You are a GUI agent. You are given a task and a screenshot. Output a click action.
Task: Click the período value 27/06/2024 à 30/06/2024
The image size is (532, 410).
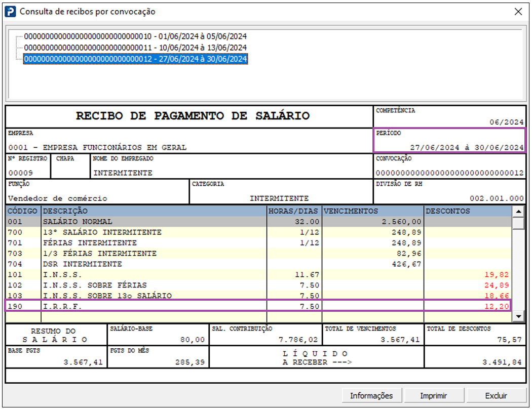click(467, 147)
